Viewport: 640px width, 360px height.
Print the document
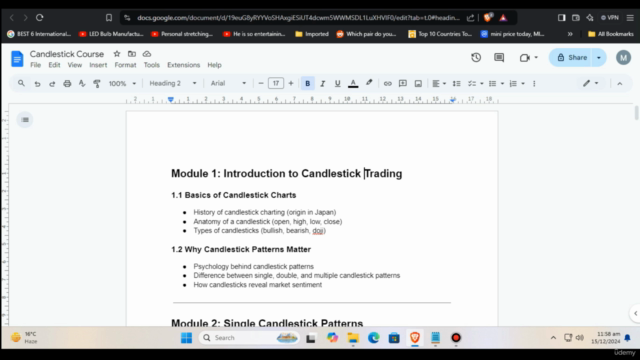click(67, 84)
